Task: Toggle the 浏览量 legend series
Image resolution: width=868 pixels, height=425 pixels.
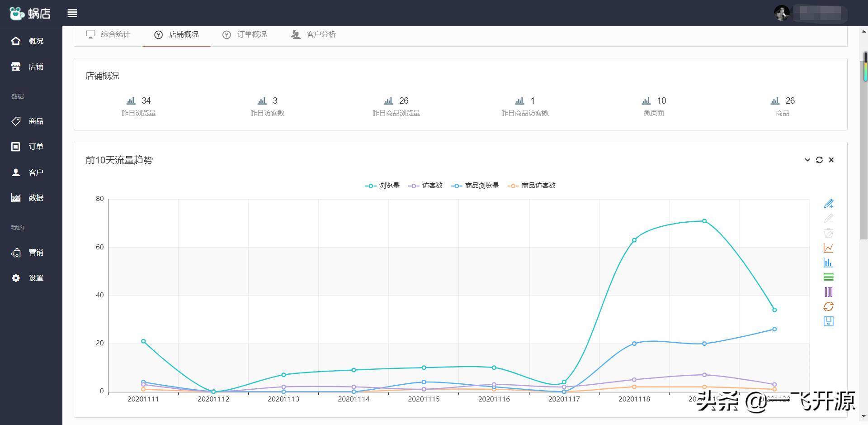Action: [382, 186]
